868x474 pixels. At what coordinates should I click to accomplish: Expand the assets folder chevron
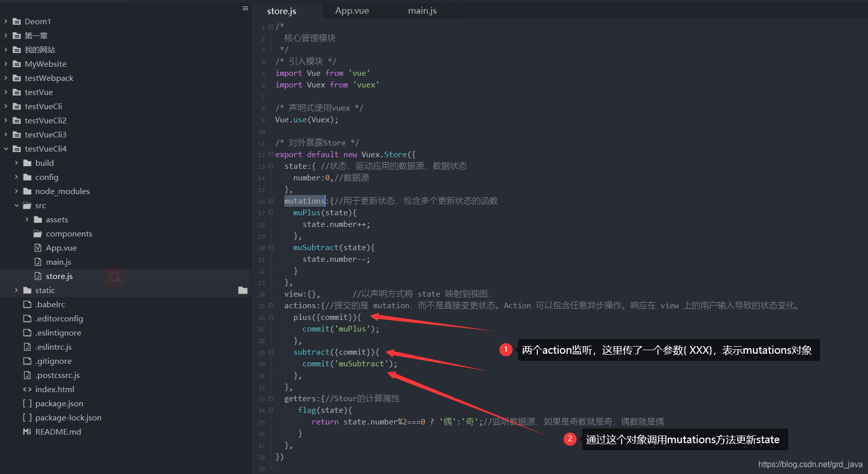pos(27,219)
